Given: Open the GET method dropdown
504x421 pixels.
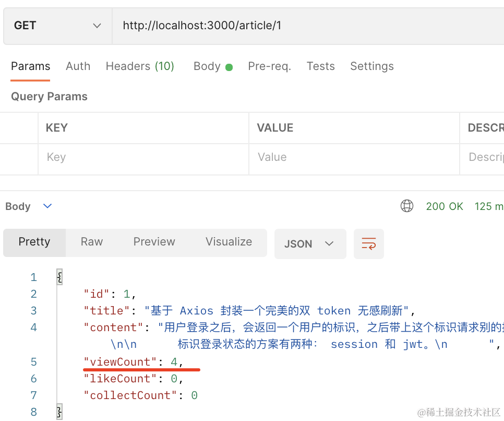Looking at the screenshot, I should [x=57, y=26].
